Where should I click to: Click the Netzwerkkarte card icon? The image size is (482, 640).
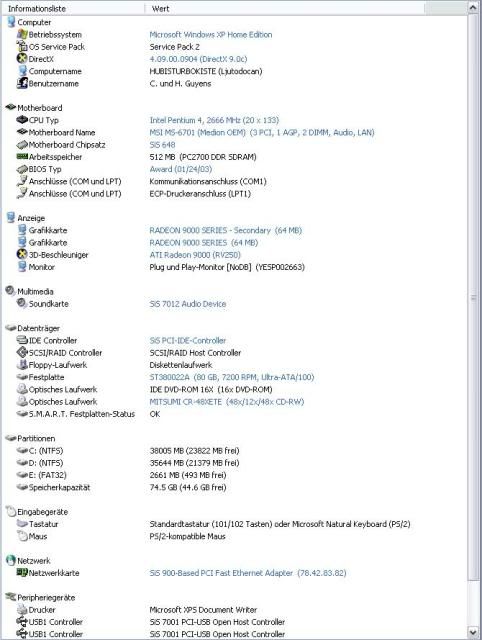click(22, 573)
